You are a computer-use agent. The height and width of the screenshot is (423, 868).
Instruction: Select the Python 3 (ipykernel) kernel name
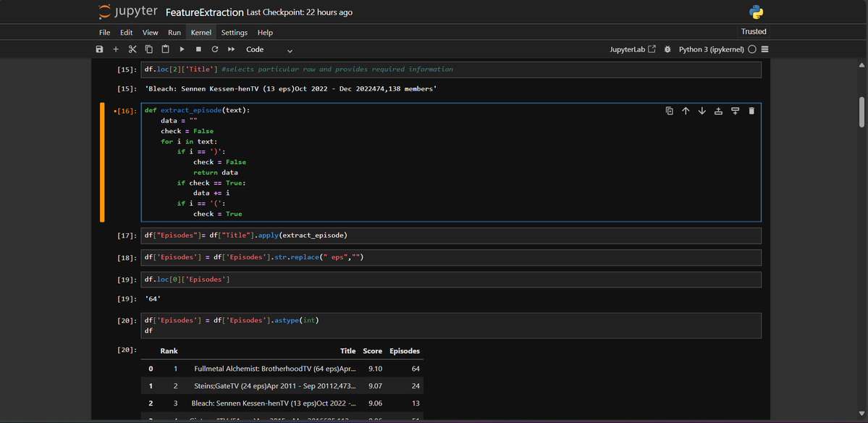click(x=712, y=49)
